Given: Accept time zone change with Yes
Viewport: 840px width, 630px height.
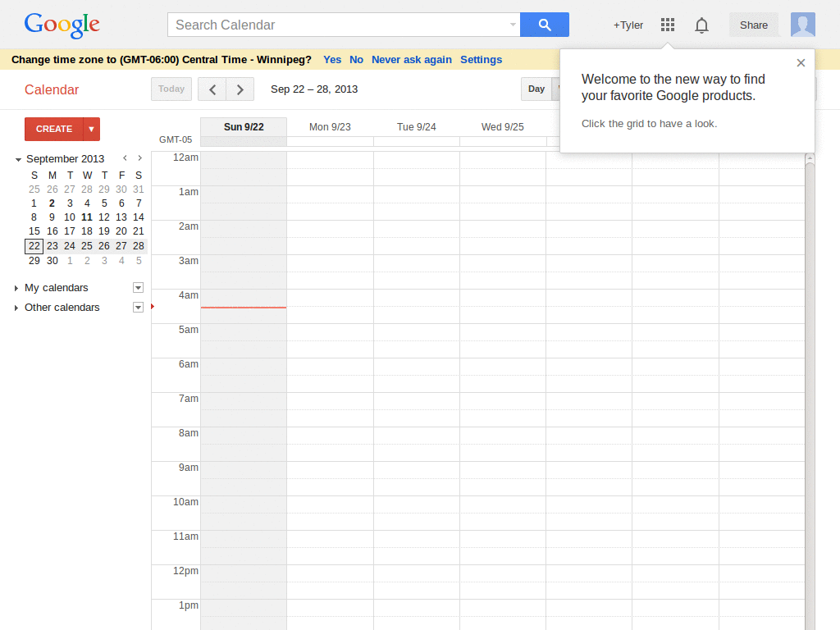Looking at the screenshot, I should [x=332, y=59].
